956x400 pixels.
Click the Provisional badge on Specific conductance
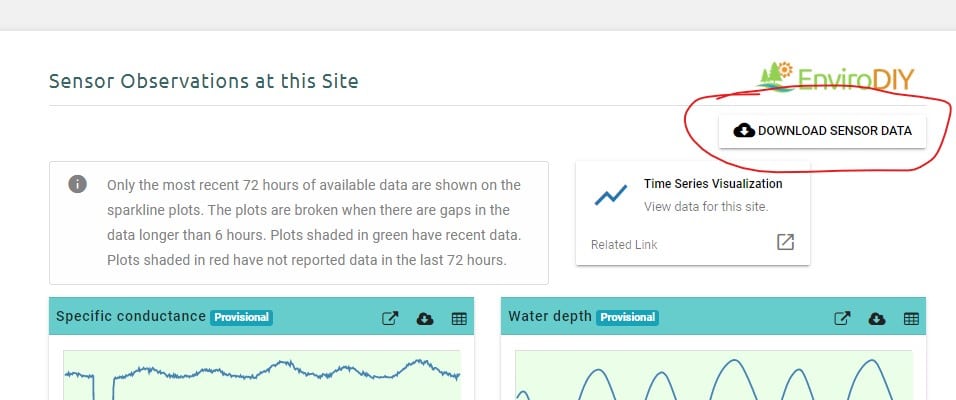tap(241, 318)
